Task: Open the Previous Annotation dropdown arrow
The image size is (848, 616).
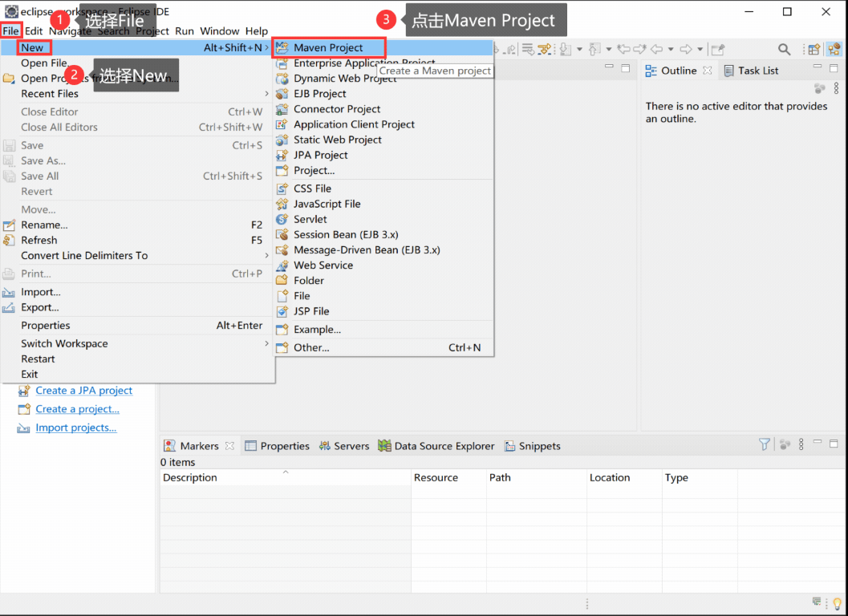Action: pyautogui.click(x=609, y=49)
